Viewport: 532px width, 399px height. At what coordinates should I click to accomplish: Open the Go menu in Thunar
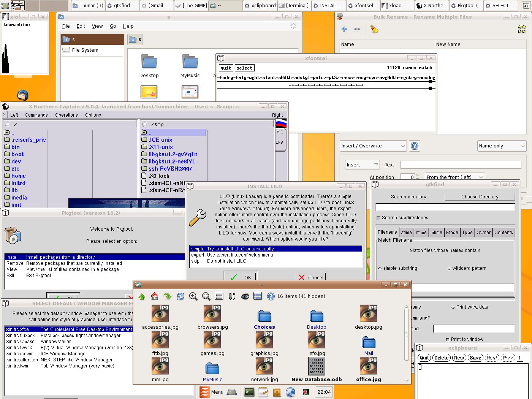(x=113, y=26)
